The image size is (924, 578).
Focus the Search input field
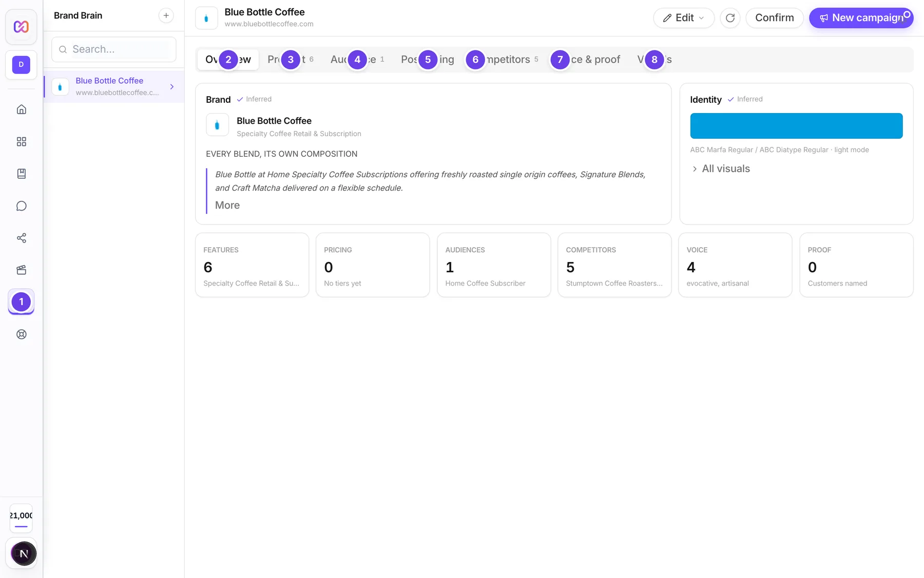[114, 49]
